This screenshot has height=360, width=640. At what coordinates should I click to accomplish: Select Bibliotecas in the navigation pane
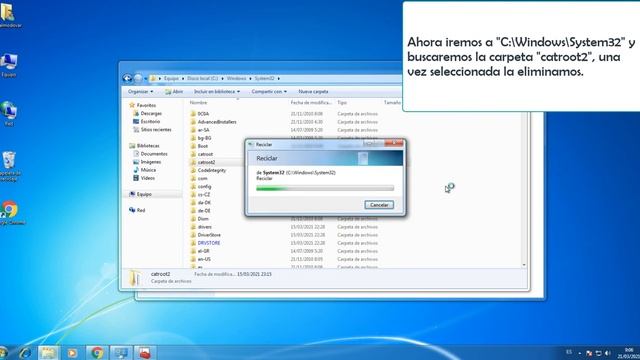(x=144, y=146)
